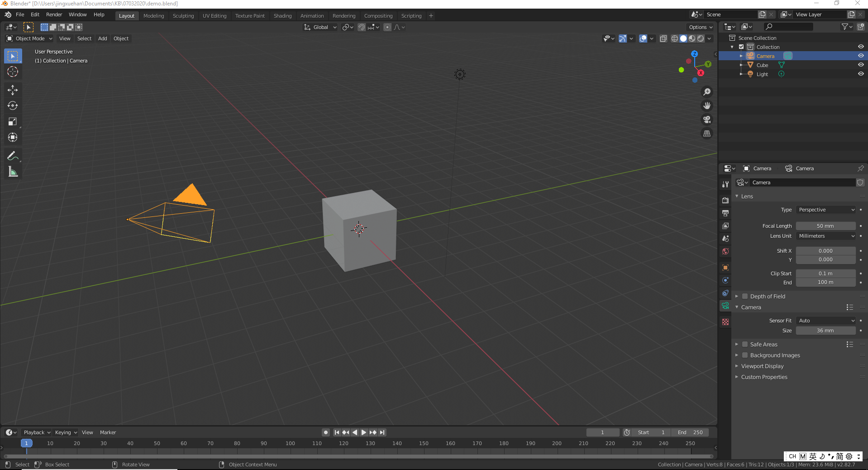Open Object properties tab icon
The height and width of the screenshot is (470, 868).
click(x=725, y=267)
